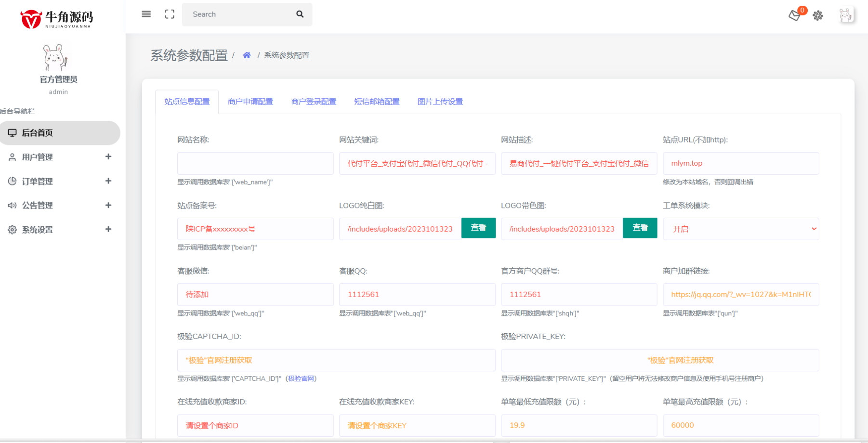Click the 后台导航栏 sidebar heading
The height and width of the screenshot is (443, 868).
[x=18, y=111]
